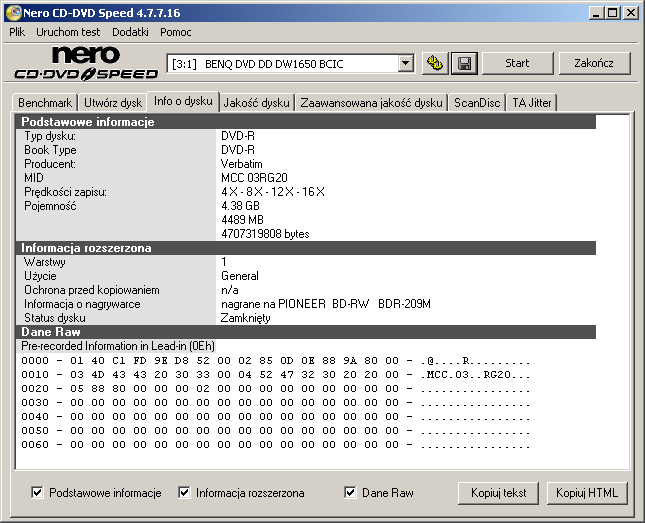Click the Kopiuj HTML button

[x=587, y=493]
